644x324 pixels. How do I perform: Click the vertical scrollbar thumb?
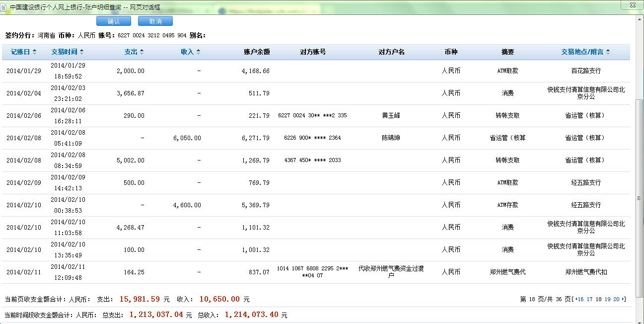coord(640,197)
